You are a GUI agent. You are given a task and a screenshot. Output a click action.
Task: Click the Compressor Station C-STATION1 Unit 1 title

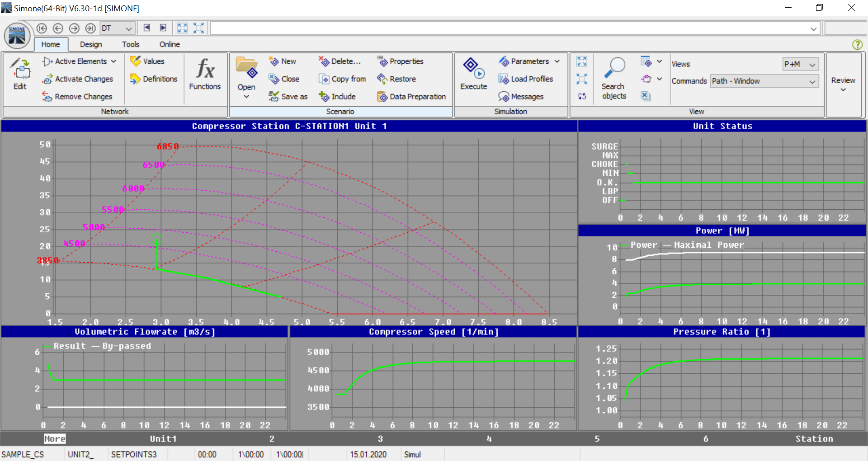click(289, 126)
